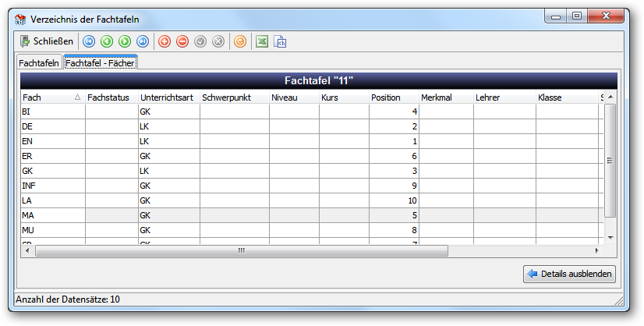Viewport: 644px width, 326px height.
Task: Delete record red minus icon
Action: (x=182, y=41)
